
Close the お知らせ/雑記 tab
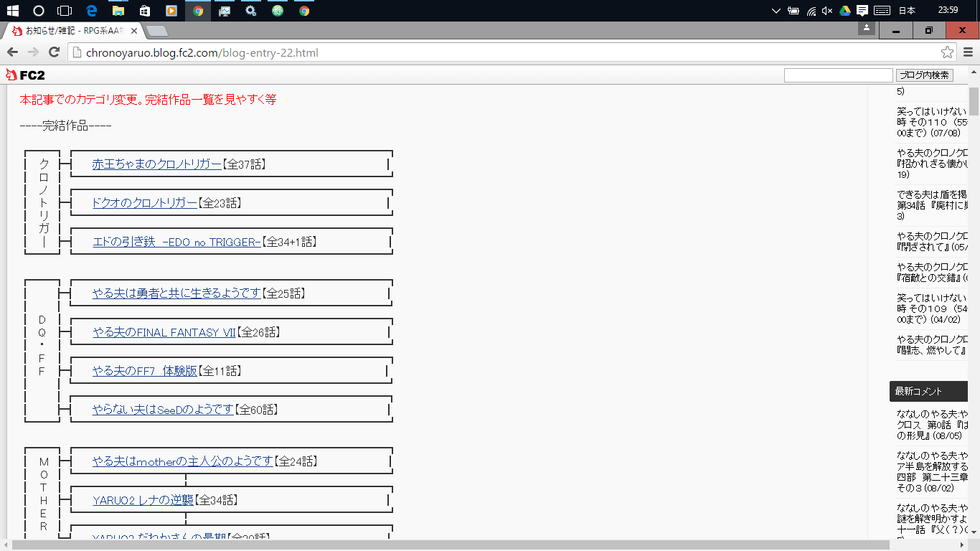coord(133,31)
